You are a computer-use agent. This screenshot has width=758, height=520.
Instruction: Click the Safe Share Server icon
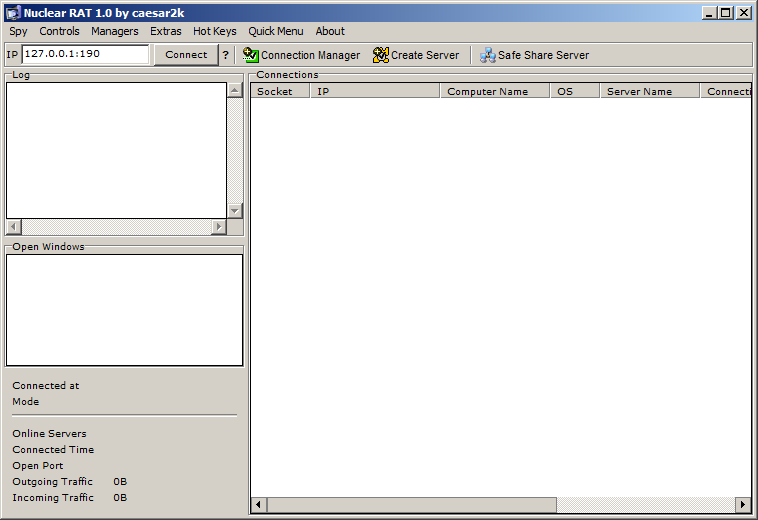488,55
